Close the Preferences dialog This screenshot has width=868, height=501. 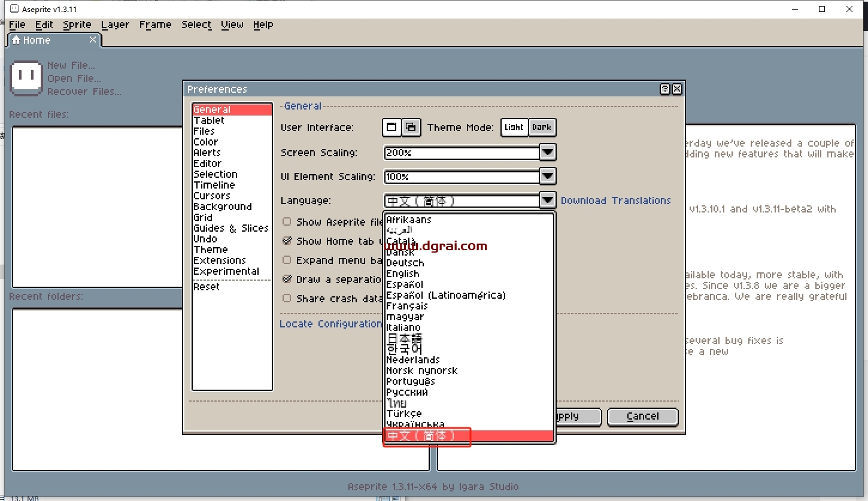point(677,89)
